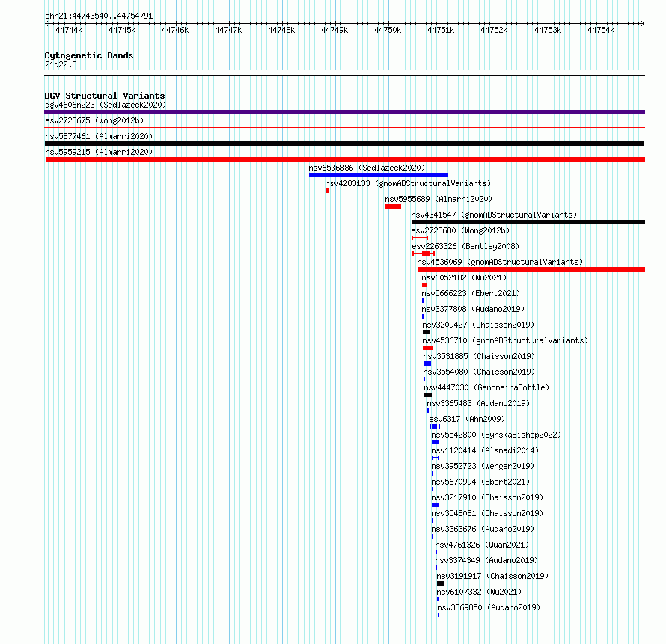Click the small red nsv4283133 glyph

327,191
